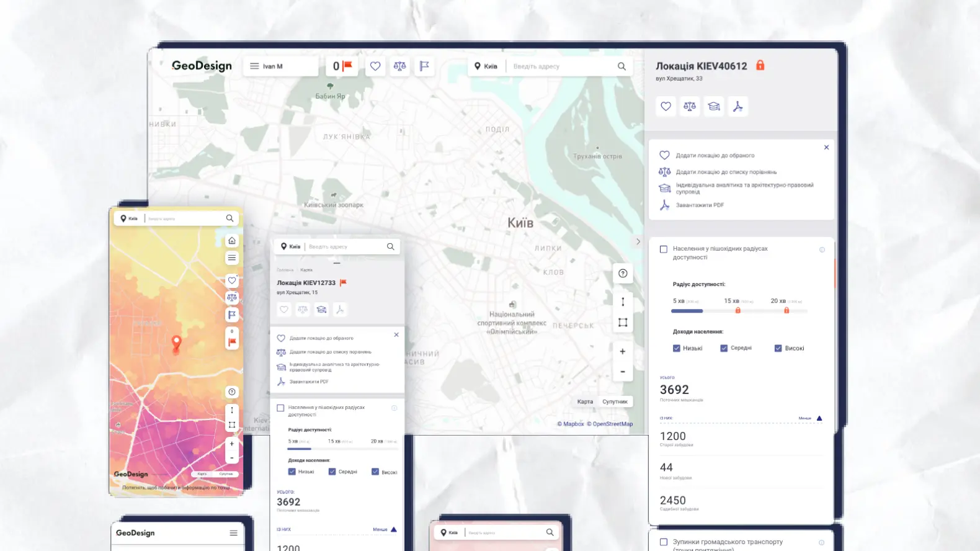Click the red lock icon beside KIEV40612
Screen dimensions: 980x551
(760, 65)
